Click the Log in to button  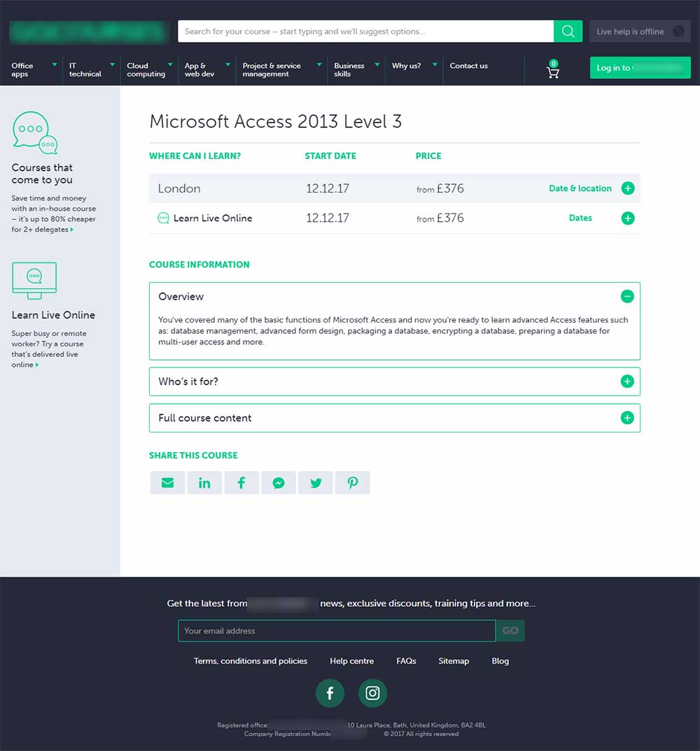[640, 67]
